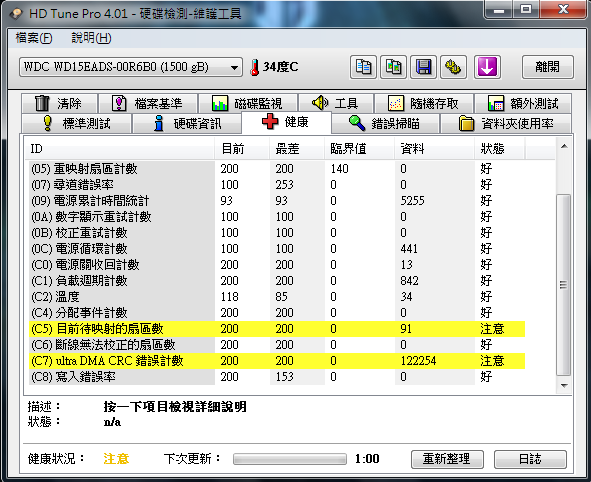The width and height of the screenshot is (591, 482).
Task: Open the 硬碟資訊 drive info tab
Action: (187, 123)
